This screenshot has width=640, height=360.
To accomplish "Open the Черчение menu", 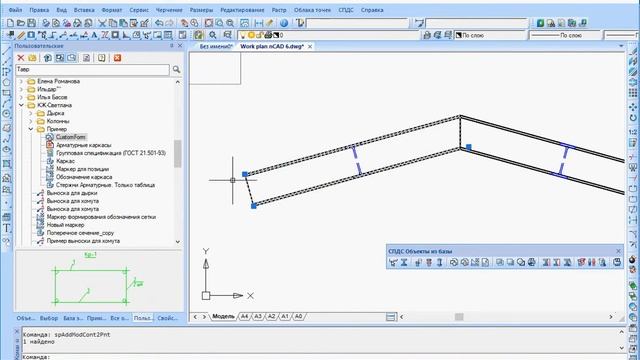I will pyautogui.click(x=169, y=10).
